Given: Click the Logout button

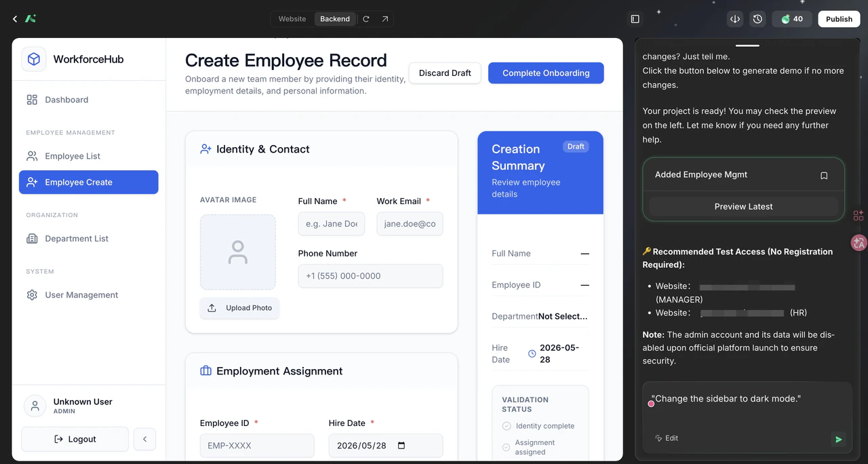Looking at the screenshot, I should coord(75,439).
